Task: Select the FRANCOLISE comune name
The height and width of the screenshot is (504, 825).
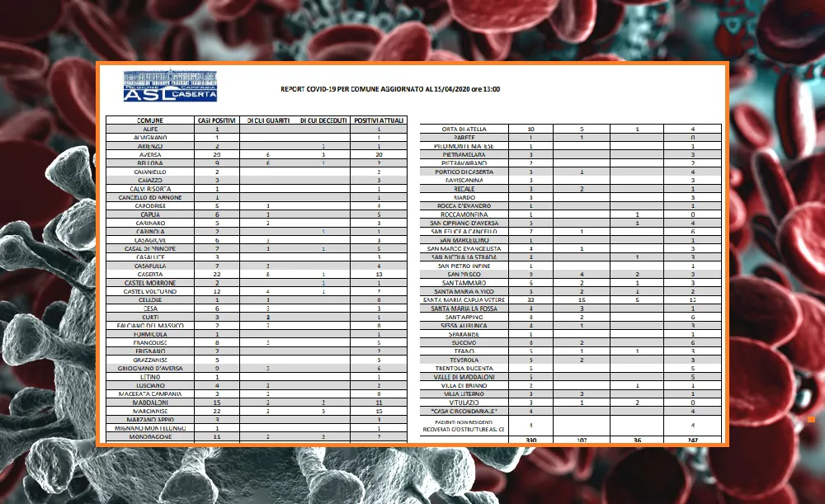Action: click(x=150, y=343)
